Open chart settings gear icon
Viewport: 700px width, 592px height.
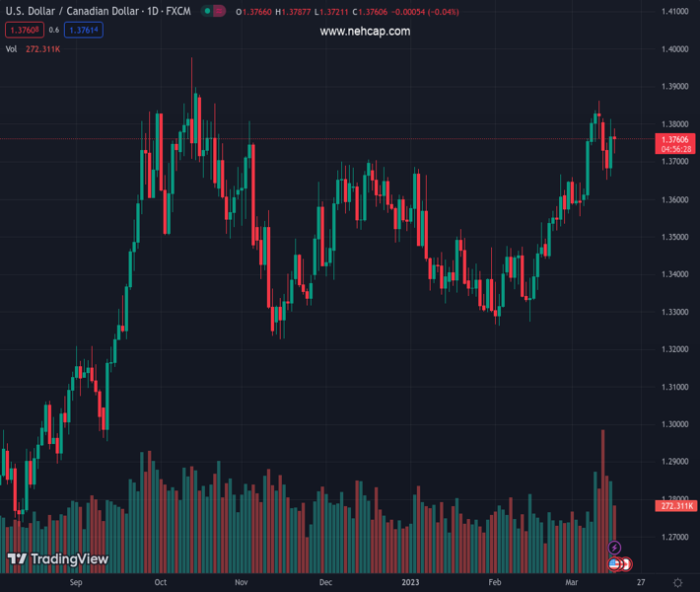(677, 583)
